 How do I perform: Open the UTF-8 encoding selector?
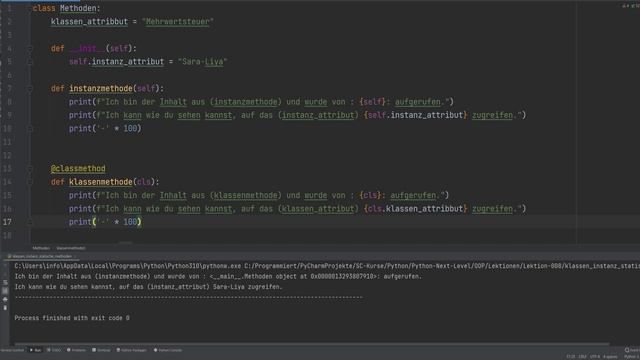coord(595,357)
